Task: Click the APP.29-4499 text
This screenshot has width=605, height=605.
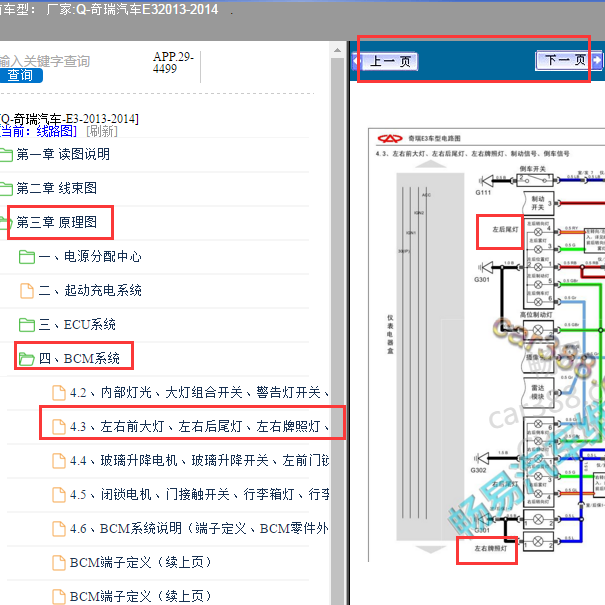Action: [173, 63]
